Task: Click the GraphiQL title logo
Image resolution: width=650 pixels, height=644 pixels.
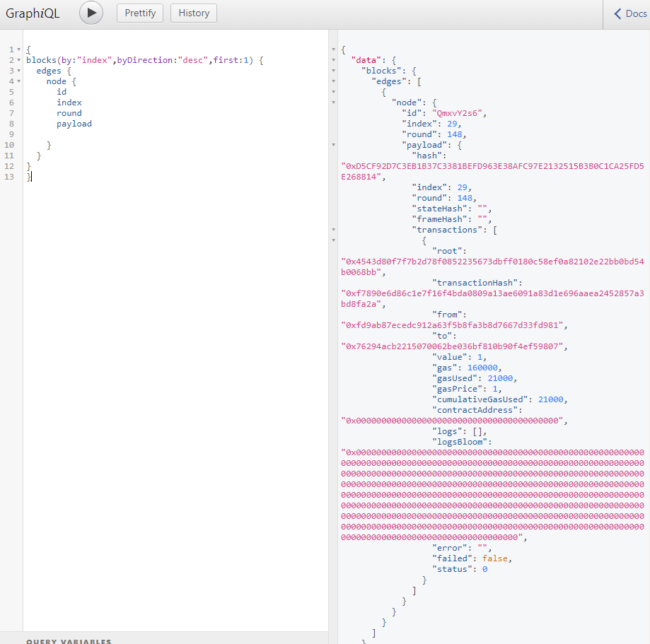Action: point(33,13)
